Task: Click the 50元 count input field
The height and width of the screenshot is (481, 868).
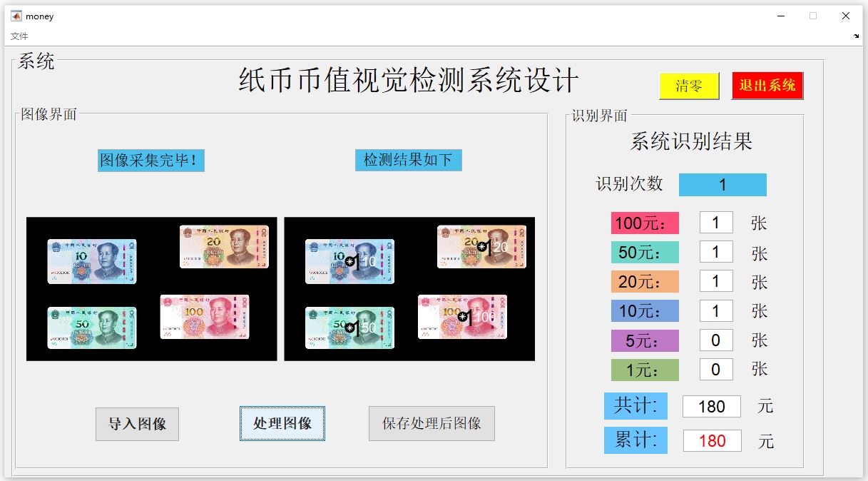Action: tap(716, 252)
